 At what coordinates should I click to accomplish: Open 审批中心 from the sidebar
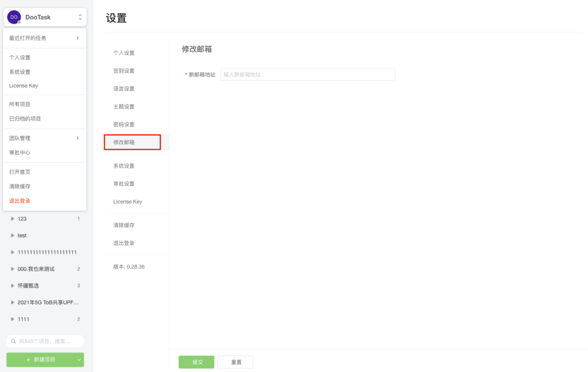click(x=21, y=152)
